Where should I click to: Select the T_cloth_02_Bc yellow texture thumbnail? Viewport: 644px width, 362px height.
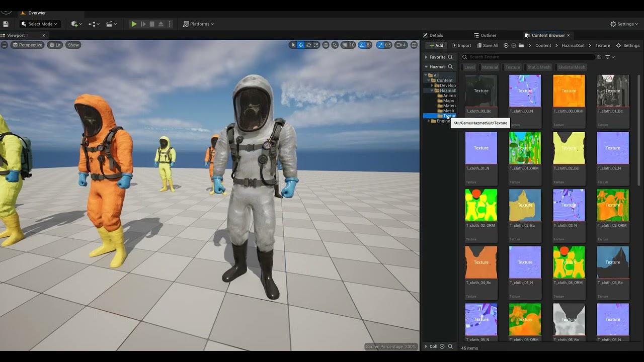point(569,148)
